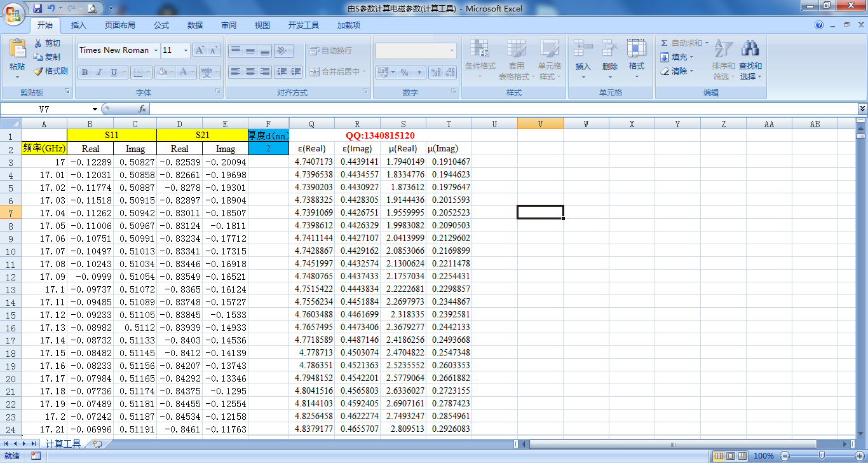Open the Insert (插入) ribbon tab

79,25
